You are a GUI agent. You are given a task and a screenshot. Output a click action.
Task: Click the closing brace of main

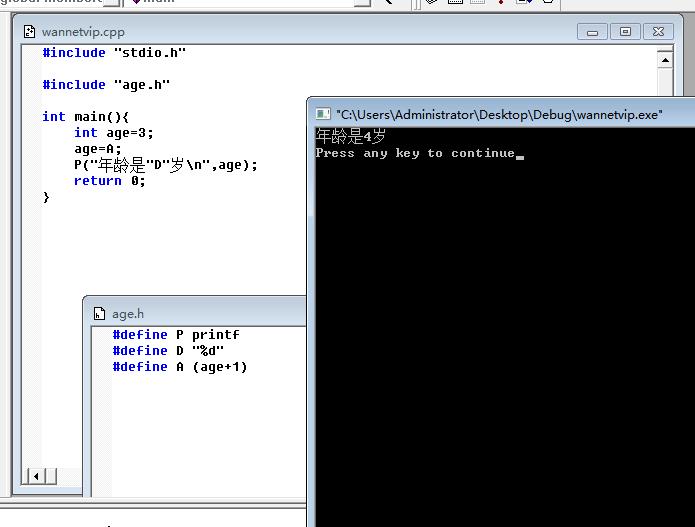46,197
